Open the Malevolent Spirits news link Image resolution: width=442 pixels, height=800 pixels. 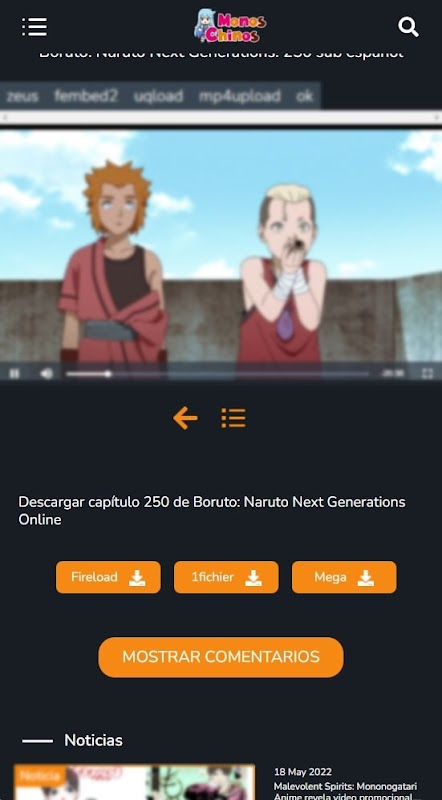(x=346, y=791)
